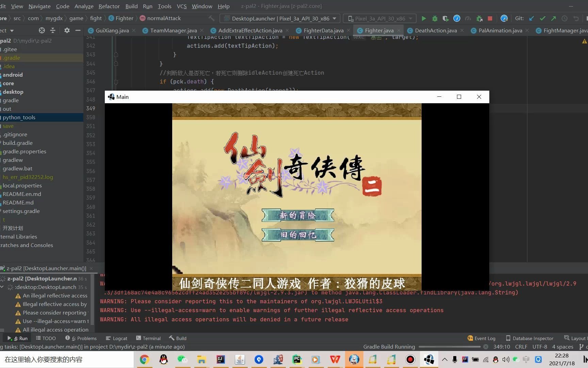Open the Build menu
Screen dimensions: 588x368
(x=131, y=6)
